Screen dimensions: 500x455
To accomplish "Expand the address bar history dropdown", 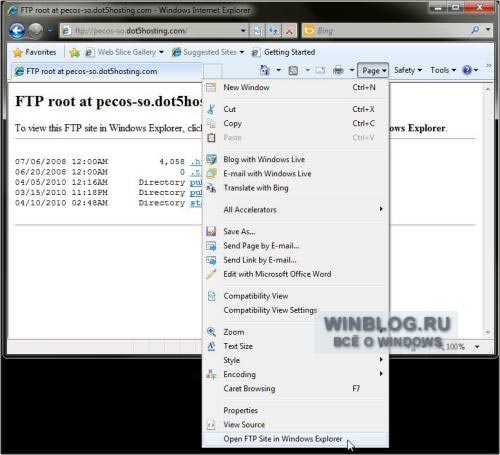I will click(x=244, y=31).
